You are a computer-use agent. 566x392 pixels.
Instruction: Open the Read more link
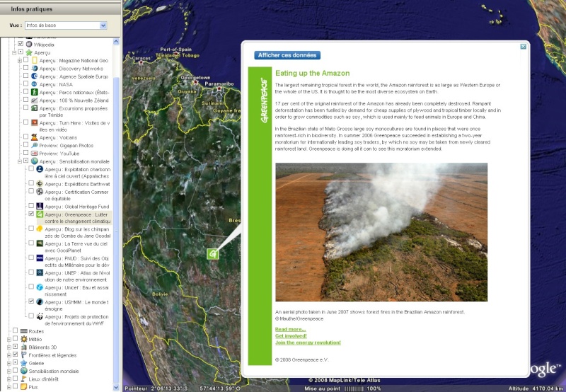(x=290, y=329)
